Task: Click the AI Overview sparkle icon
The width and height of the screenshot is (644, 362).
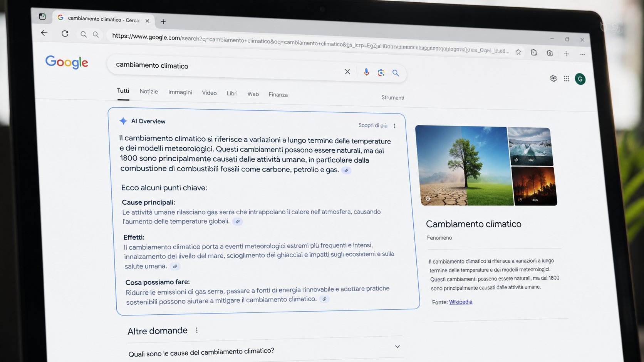Action: tap(123, 121)
